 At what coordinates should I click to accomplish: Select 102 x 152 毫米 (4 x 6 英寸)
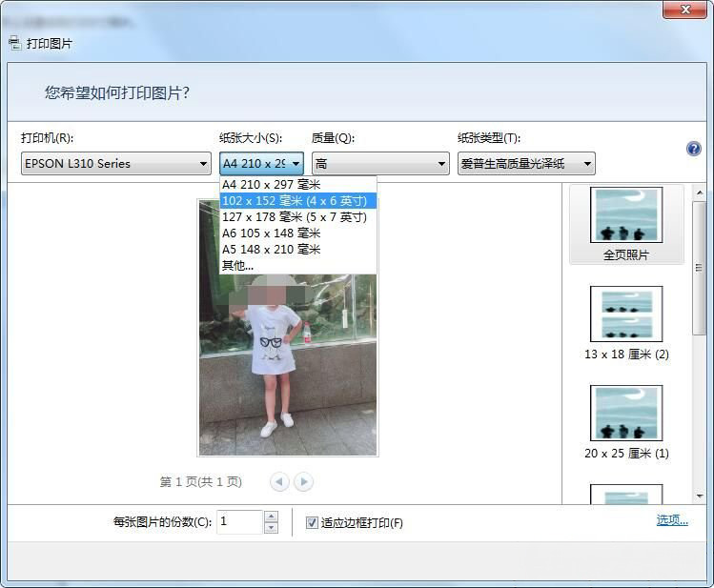point(298,201)
